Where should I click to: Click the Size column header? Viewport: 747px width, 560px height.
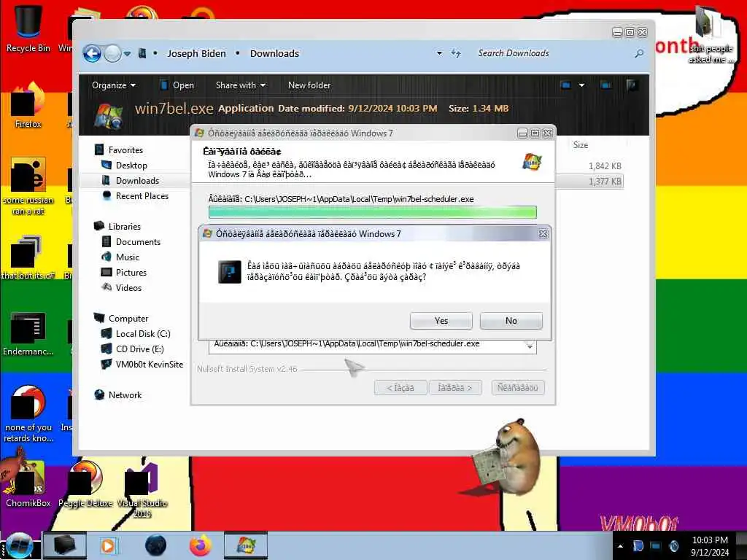click(x=580, y=145)
